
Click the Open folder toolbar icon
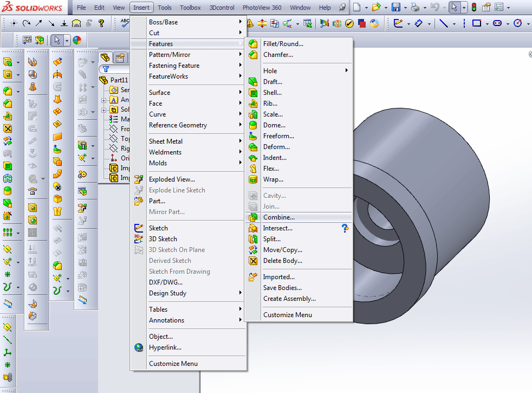coord(376,7)
